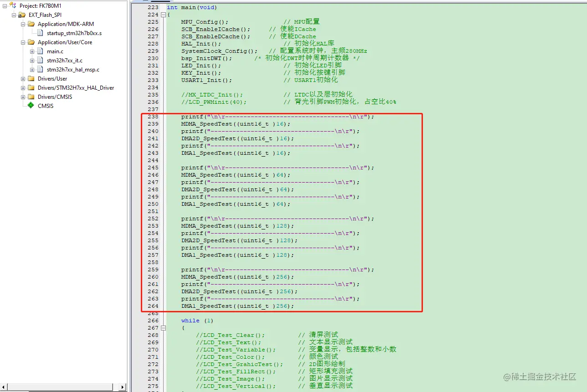Select the CMSIS component label
The image size is (587, 392).
(46, 106)
